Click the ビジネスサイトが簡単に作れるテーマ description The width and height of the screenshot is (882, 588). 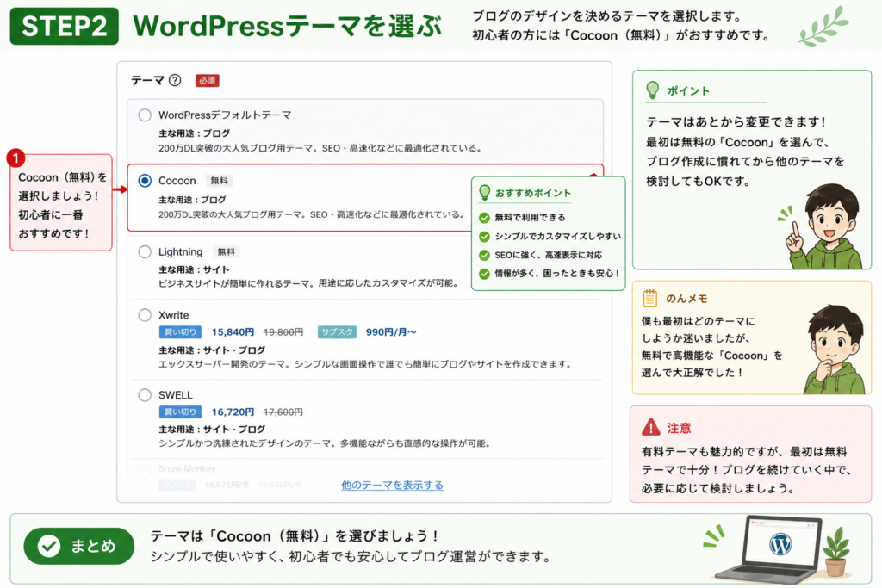(308, 283)
